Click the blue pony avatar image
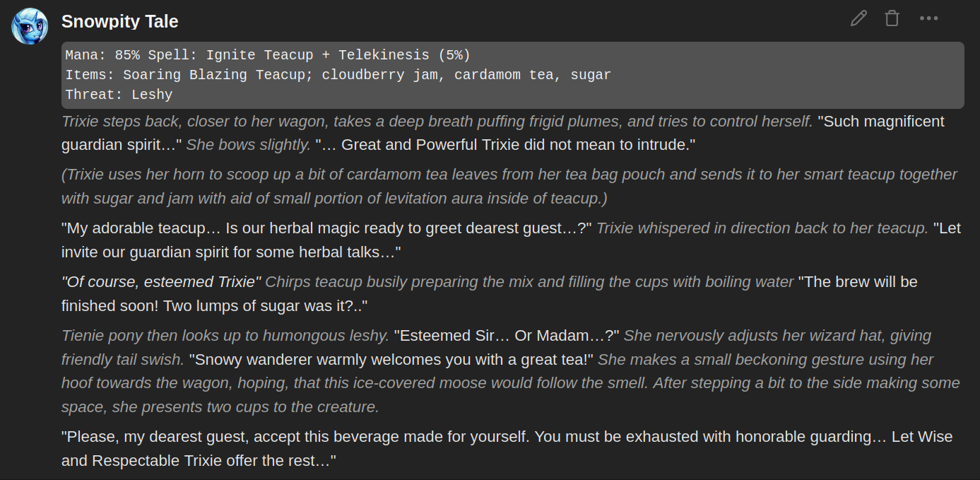The width and height of the screenshot is (980, 480). (30, 26)
